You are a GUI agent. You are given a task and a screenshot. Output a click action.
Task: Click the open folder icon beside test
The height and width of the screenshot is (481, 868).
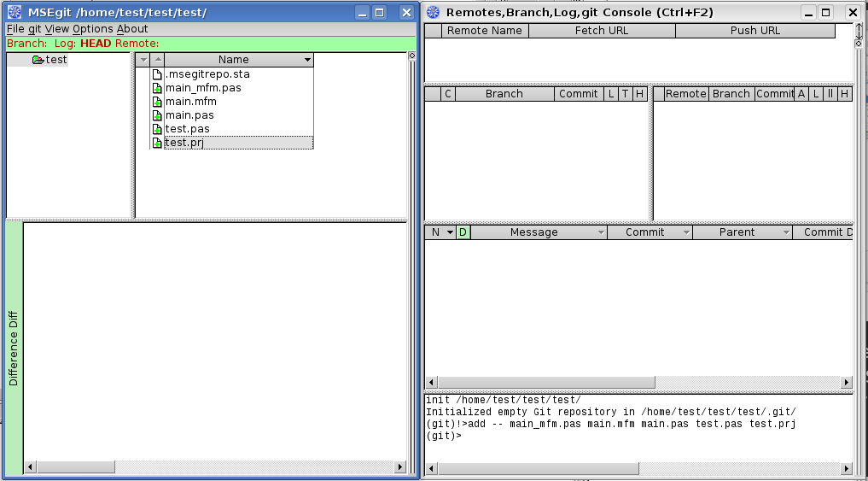pos(38,60)
